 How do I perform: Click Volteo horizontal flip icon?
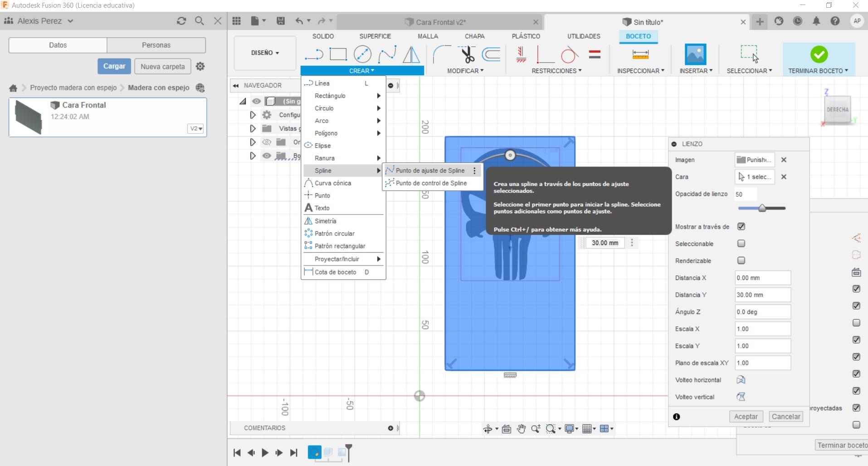point(741,380)
